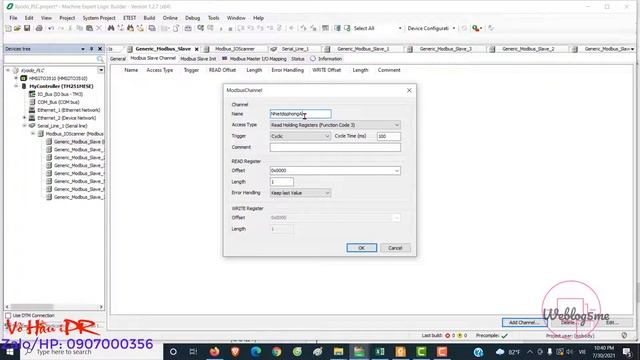Collapse the MyController tree node
This screenshot has width=640, height=360.
pyautogui.click(x=16, y=86)
